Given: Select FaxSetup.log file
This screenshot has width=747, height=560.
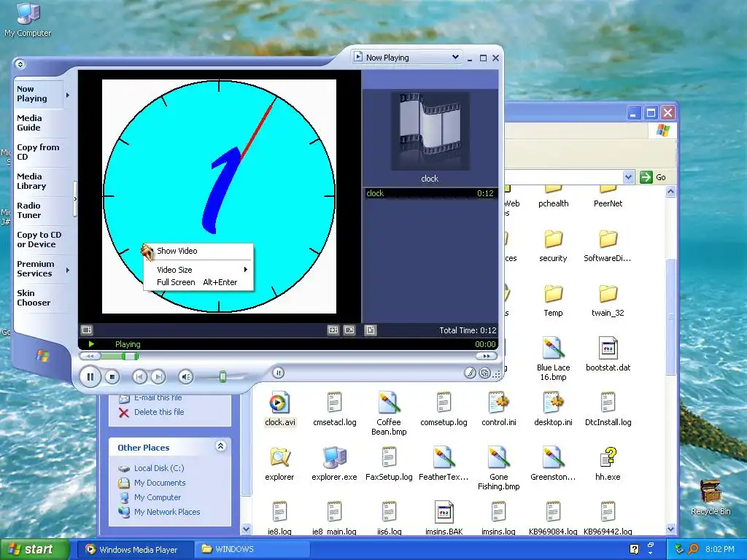Looking at the screenshot, I should (x=389, y=464).
